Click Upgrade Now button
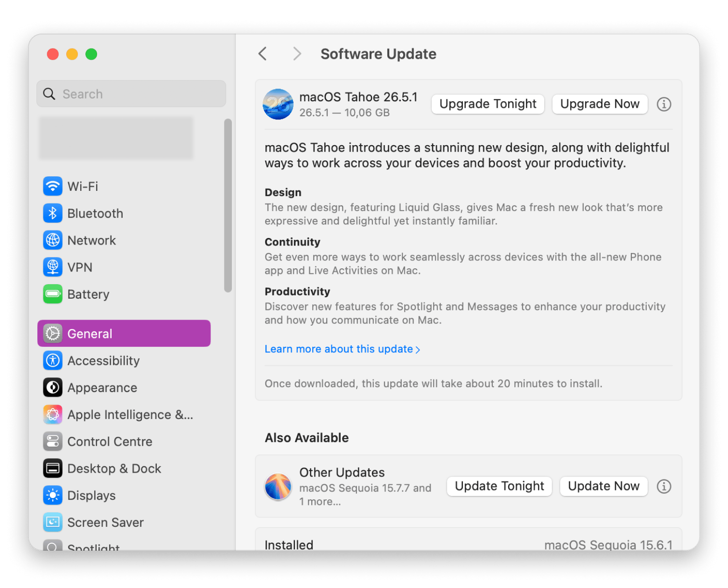 click(600, 104)
